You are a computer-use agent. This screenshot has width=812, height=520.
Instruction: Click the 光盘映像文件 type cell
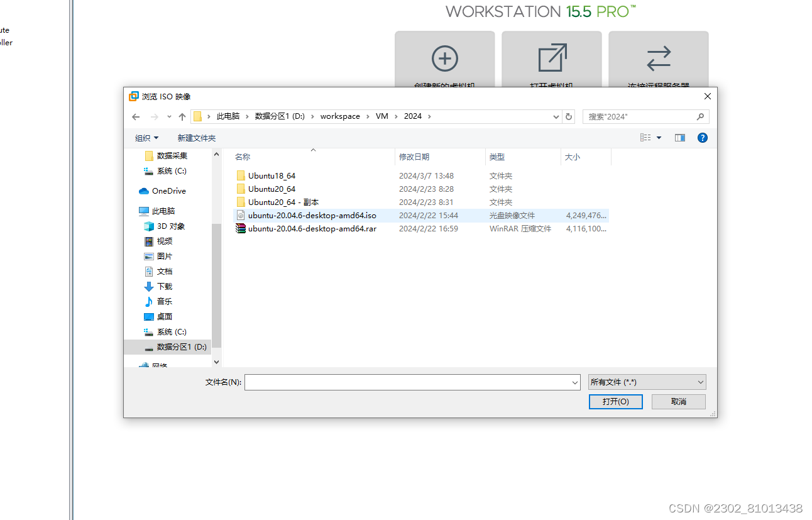512,215
